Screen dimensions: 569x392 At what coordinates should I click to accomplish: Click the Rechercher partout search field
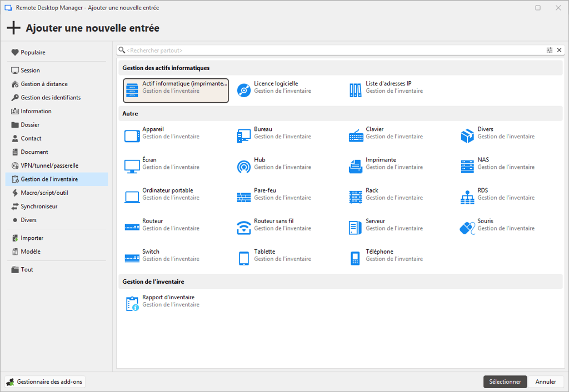pos(333,50)
